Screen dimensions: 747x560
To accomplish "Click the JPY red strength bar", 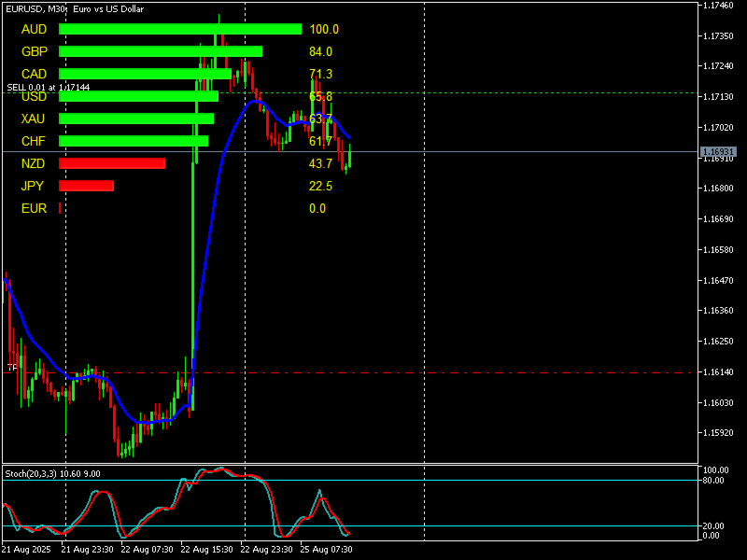I will [86, 186].
